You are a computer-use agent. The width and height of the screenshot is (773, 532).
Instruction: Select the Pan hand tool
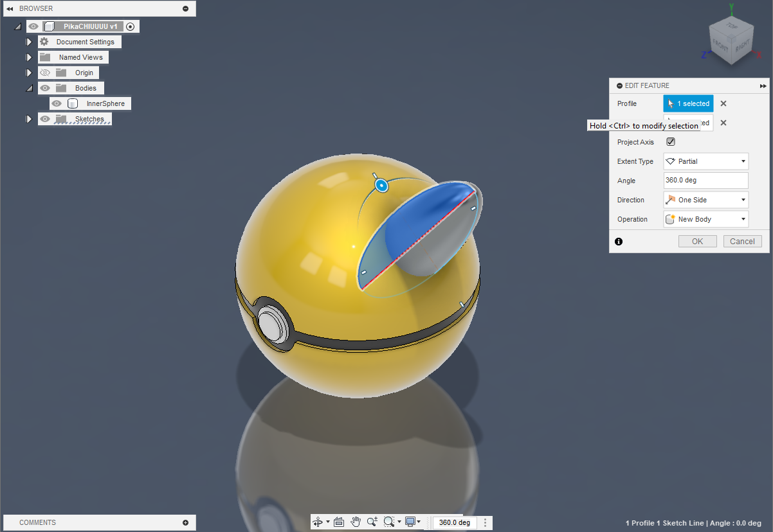[x=356, y=522]
